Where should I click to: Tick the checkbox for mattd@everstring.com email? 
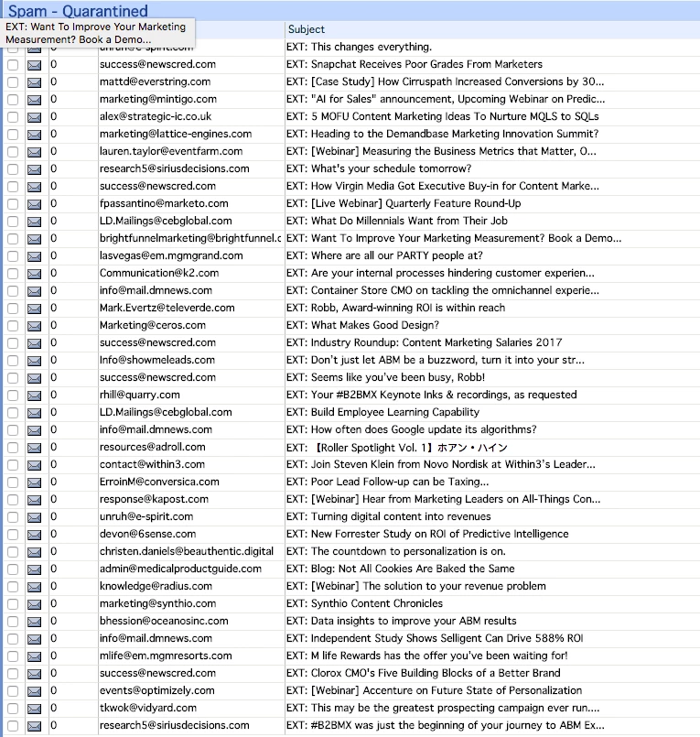pyautogui.click(x=13, y=82)
